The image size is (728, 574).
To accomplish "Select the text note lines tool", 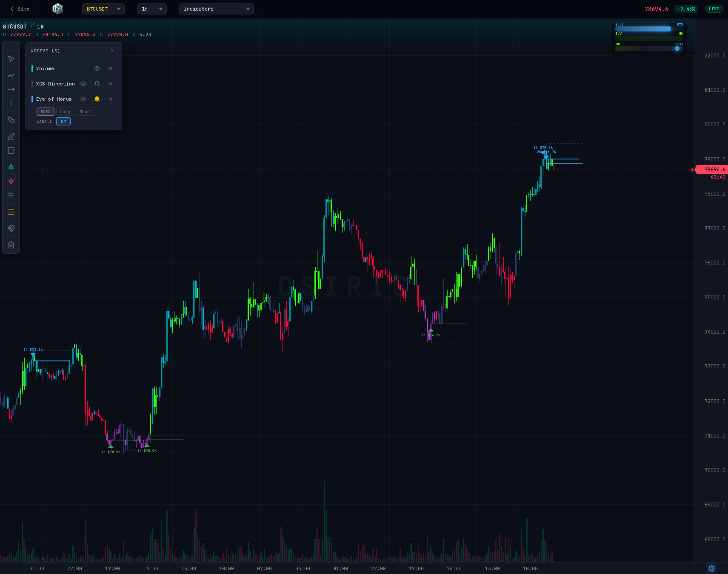I will 11,195.
